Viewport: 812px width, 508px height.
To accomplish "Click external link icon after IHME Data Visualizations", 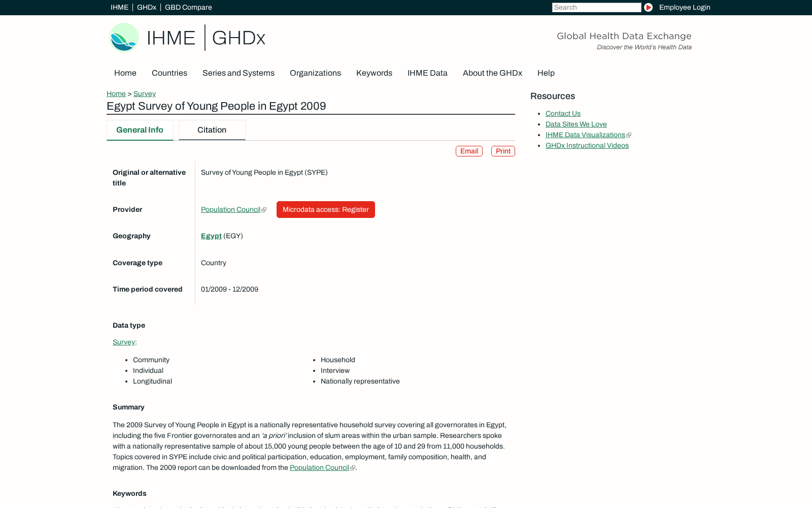I will point(629,135).
